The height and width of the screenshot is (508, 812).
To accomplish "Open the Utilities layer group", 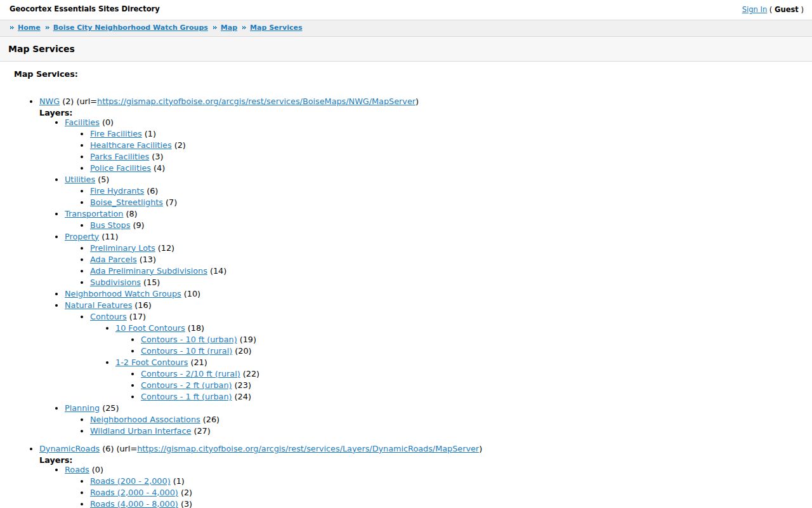I will [x=80, y=180].
